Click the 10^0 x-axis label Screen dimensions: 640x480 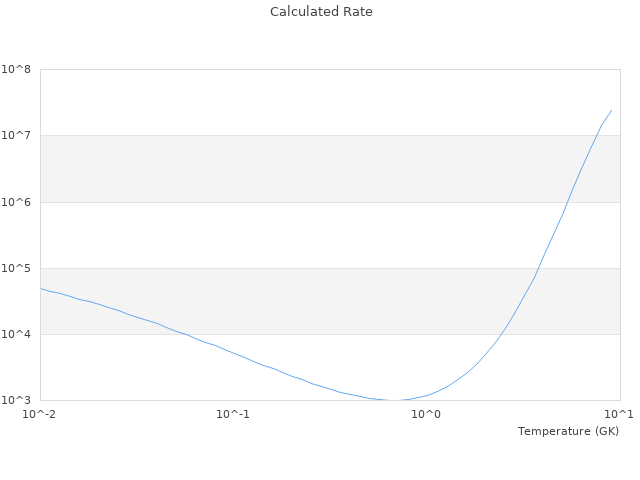(x=426, y=415)
